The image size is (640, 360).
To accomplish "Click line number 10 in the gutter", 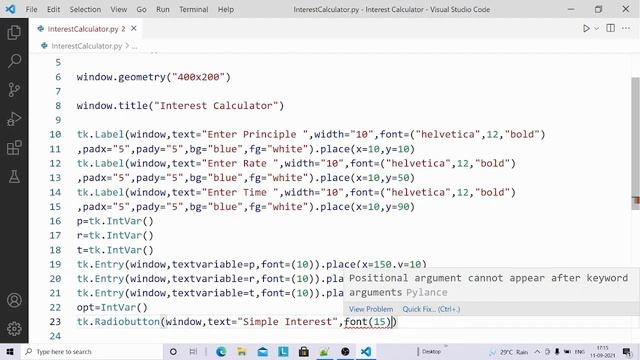I will click(x=56, y=135).
